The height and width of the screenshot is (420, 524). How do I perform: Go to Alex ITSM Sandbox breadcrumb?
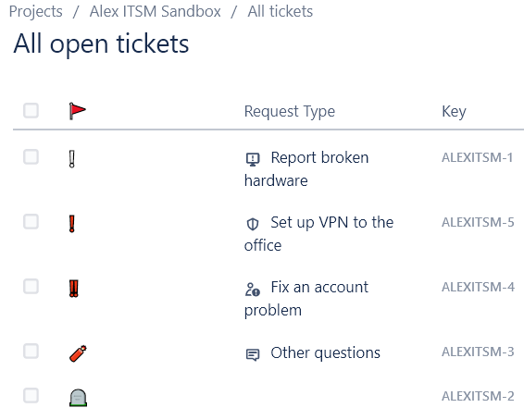[155, 11]
